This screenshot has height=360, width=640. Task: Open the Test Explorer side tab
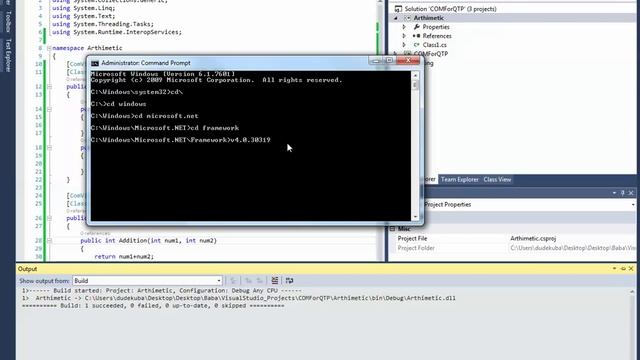point(8,55)
